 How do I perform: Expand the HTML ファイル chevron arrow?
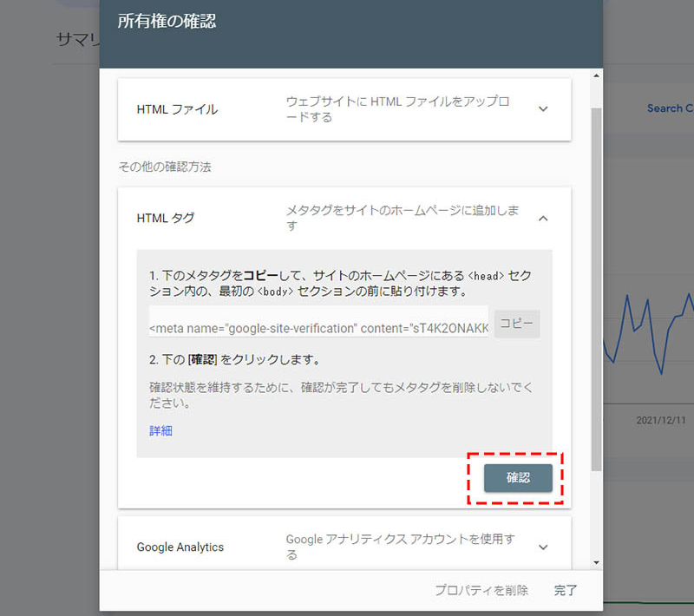[543, 109]
